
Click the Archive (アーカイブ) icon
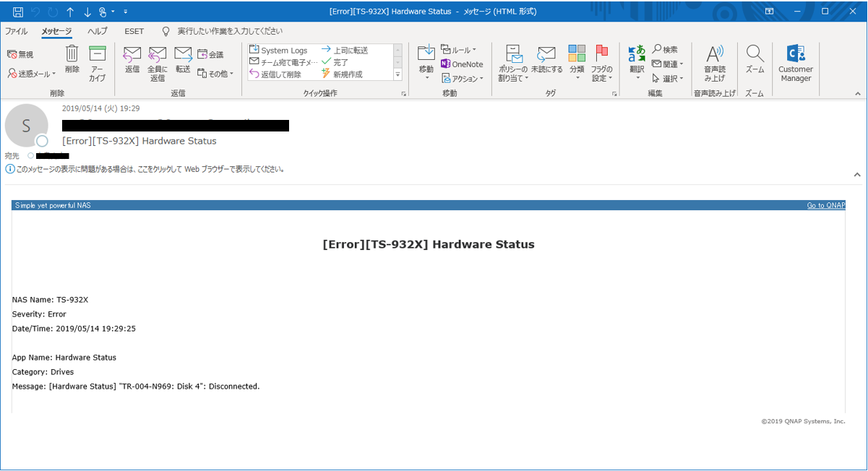[x=97, y=55]
